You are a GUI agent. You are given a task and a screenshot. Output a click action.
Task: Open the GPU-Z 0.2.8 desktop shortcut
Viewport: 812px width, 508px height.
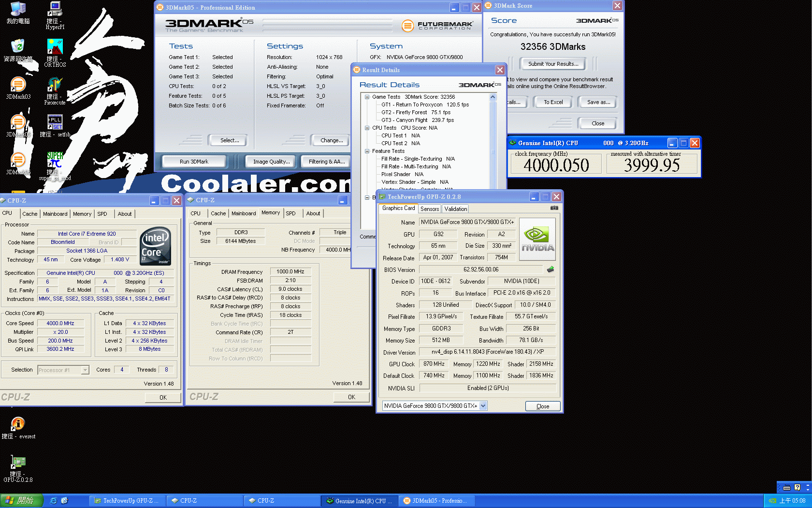(18, 469)
